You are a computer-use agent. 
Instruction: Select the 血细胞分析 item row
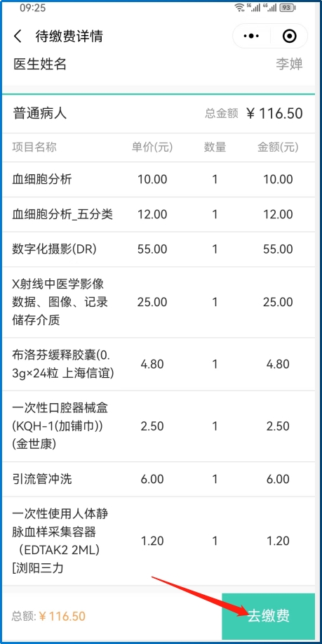pos(159,180)
